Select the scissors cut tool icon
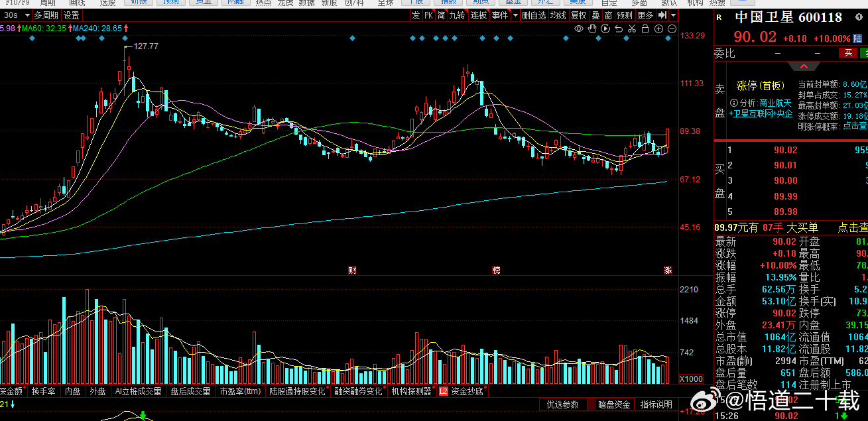 (632, 29)
